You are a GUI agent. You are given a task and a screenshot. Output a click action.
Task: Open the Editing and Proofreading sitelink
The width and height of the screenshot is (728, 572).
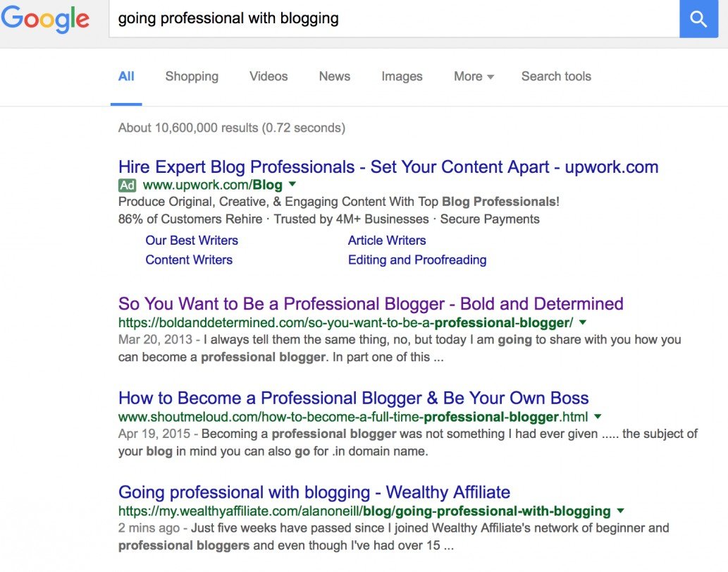tap(417, 260)
